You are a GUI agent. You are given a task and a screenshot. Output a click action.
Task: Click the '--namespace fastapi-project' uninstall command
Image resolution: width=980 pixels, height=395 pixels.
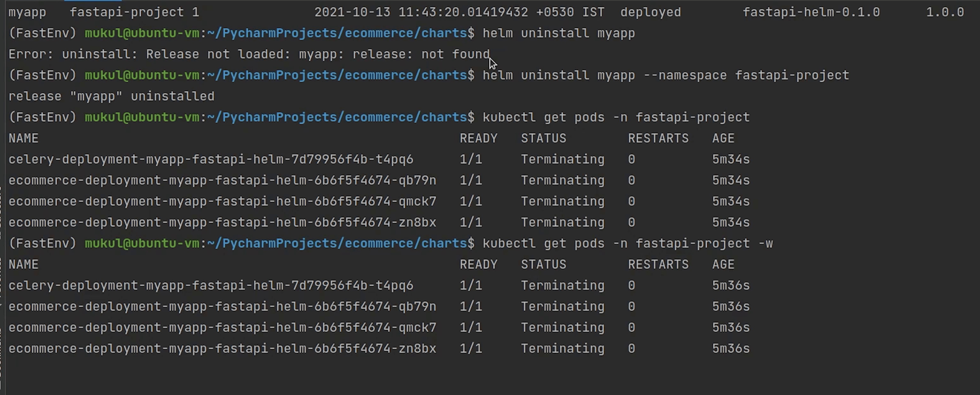coord(666,75)
